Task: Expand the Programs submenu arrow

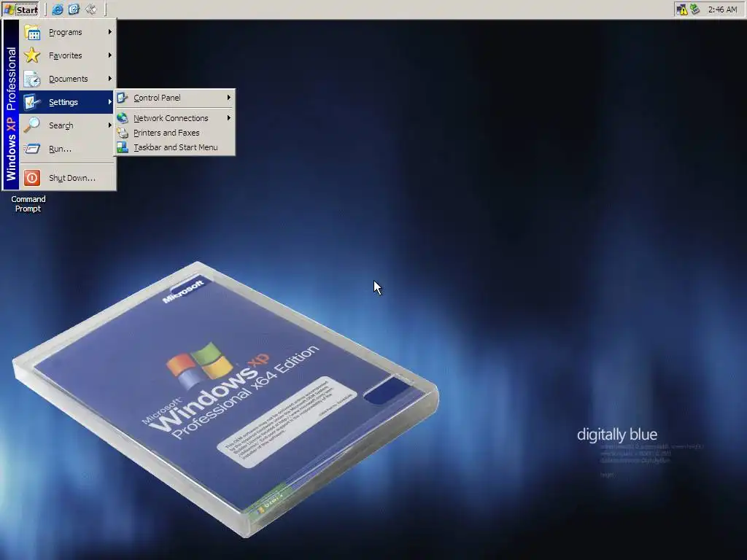Action: pyautogui.click(x=110, y=32)
